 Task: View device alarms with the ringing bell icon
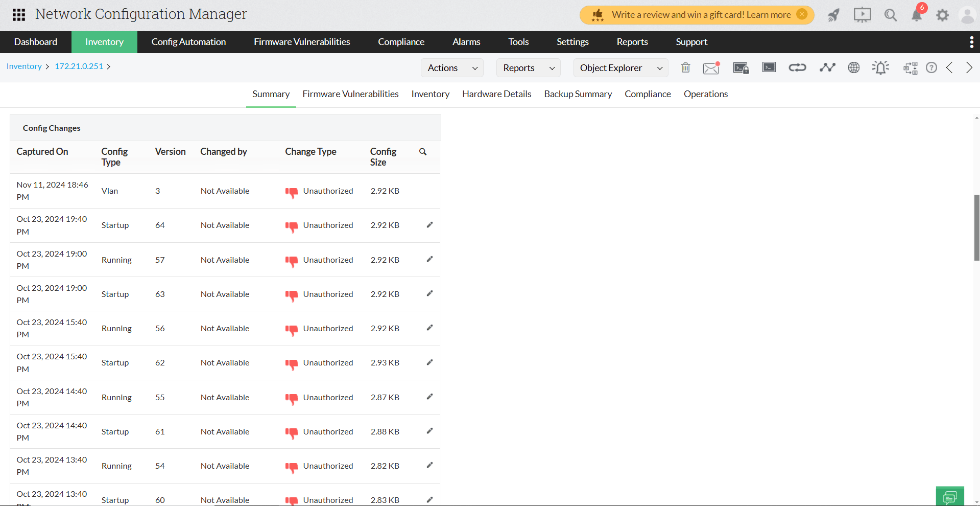click(x=880, y=67)
